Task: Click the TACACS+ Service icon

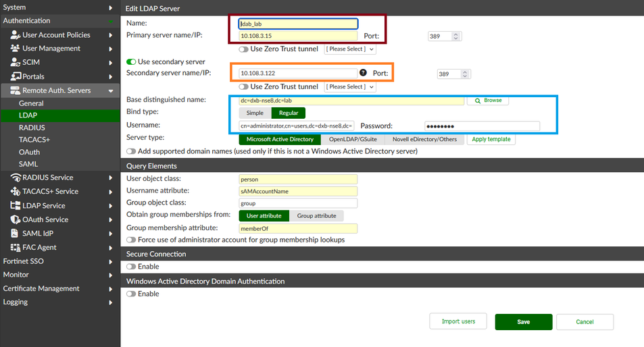Action: coord(15,192)
